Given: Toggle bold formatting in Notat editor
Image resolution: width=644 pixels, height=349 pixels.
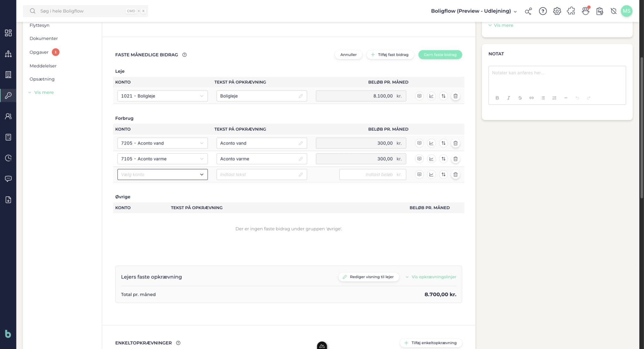Looking at the screenshot, I should point(497,98).
